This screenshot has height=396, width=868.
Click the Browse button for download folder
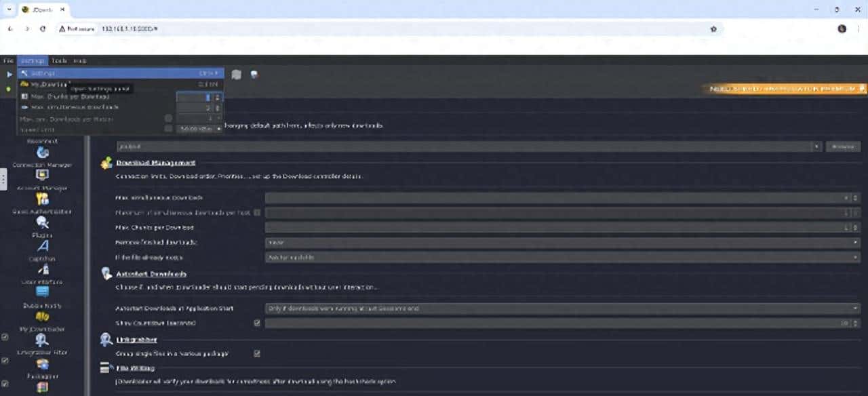[x=842, y=146]
